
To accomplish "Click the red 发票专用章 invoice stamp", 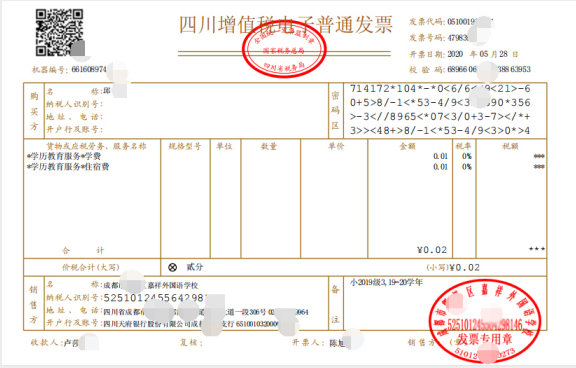I will click(484, 322).
